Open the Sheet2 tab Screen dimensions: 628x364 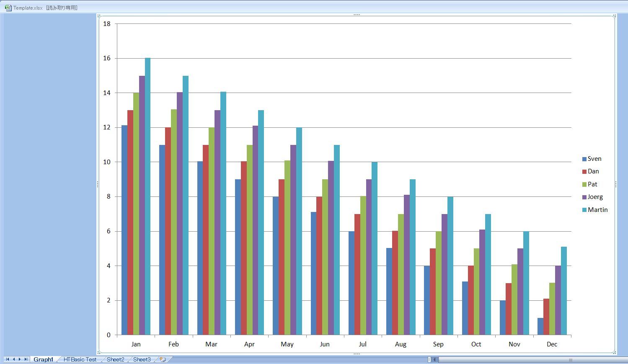(115, 359)
